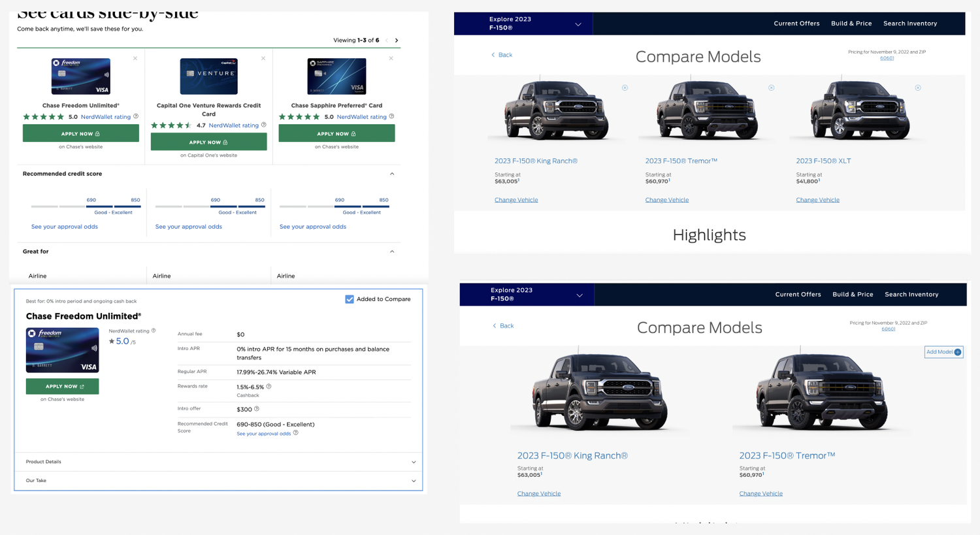Open Build & Price in bottom Ford window

click(x=853, y=295)
